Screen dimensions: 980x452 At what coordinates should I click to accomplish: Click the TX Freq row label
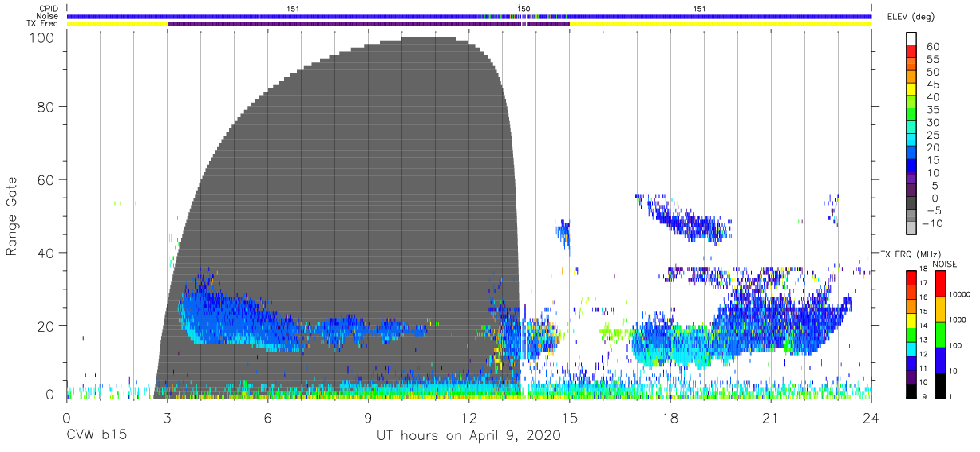pyautogui.click(x=41, y=24)
